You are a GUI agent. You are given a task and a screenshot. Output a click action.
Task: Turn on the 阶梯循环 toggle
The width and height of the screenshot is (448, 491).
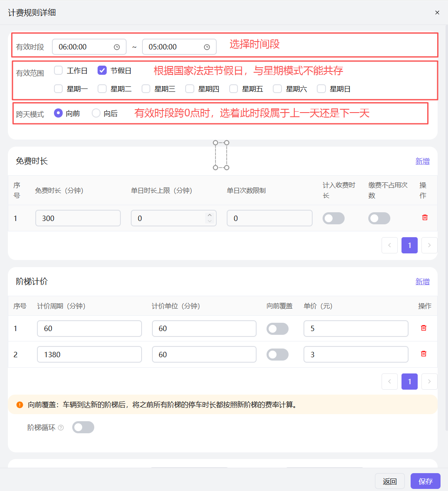click(83, 427)
